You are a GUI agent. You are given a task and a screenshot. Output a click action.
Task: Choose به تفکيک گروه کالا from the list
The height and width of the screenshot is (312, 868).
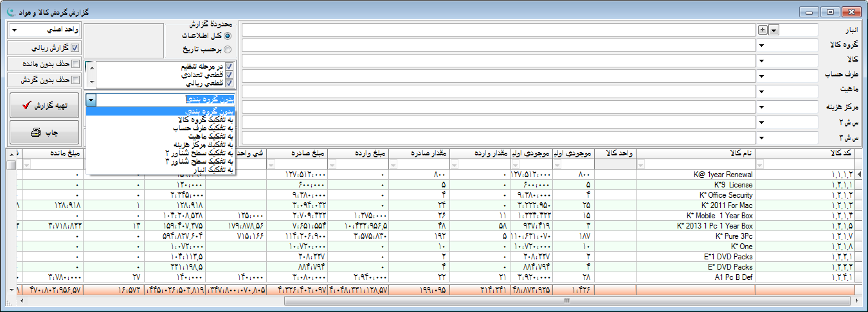[x=205, y=119]
